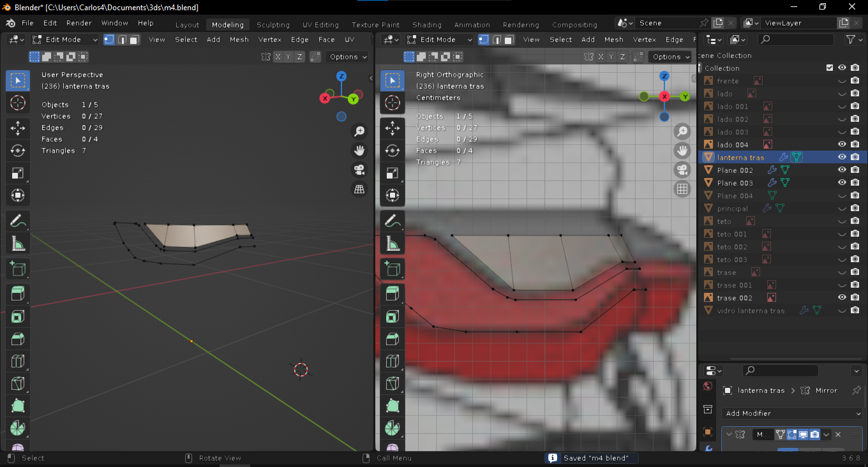Switch to the Shading workspace tab

(x=427, y=25)
